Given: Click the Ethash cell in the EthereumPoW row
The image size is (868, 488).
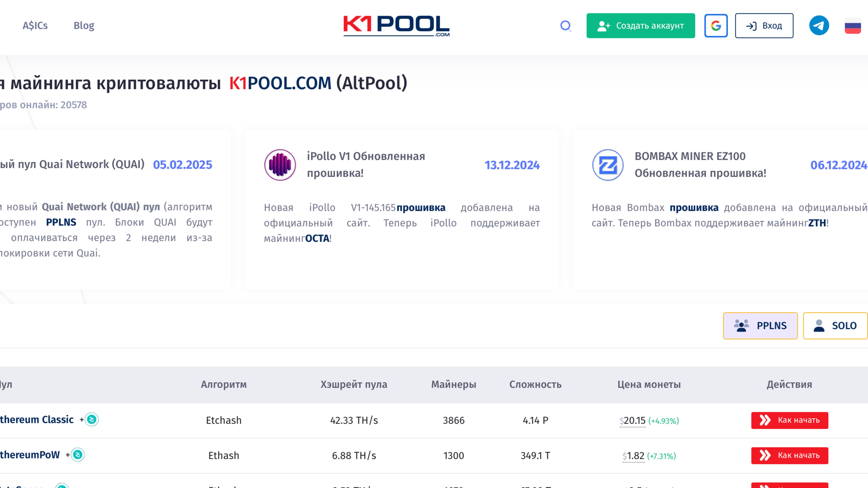Looking at the screenshot, I should click(224, 456).
